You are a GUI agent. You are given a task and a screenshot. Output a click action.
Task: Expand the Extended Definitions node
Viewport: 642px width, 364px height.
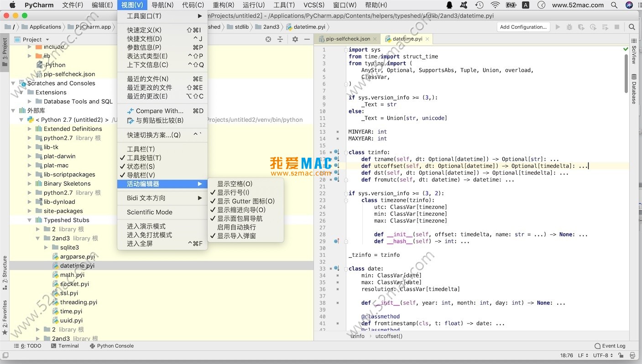pos(30,129)
